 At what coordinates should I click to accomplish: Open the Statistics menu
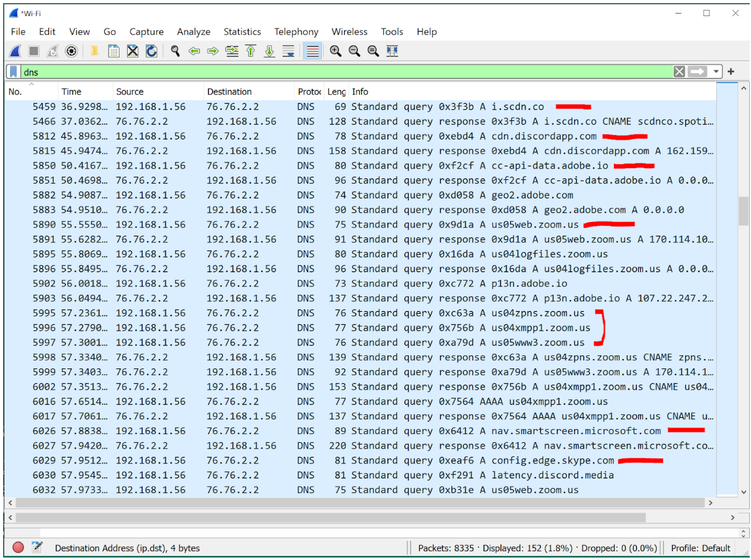242,32
